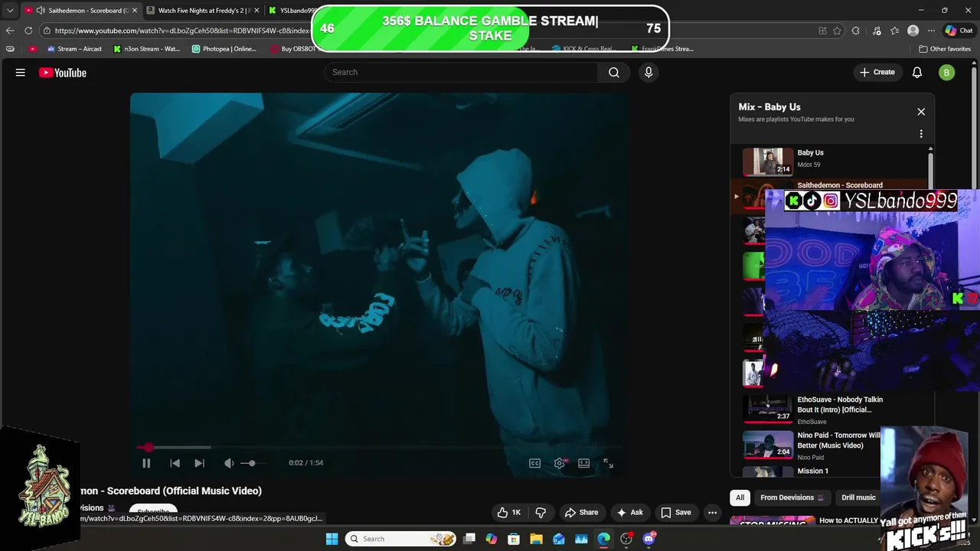Seek along the video progress bar
The image size is (980, 551).
pyautogui.click(x=380, y=448)
